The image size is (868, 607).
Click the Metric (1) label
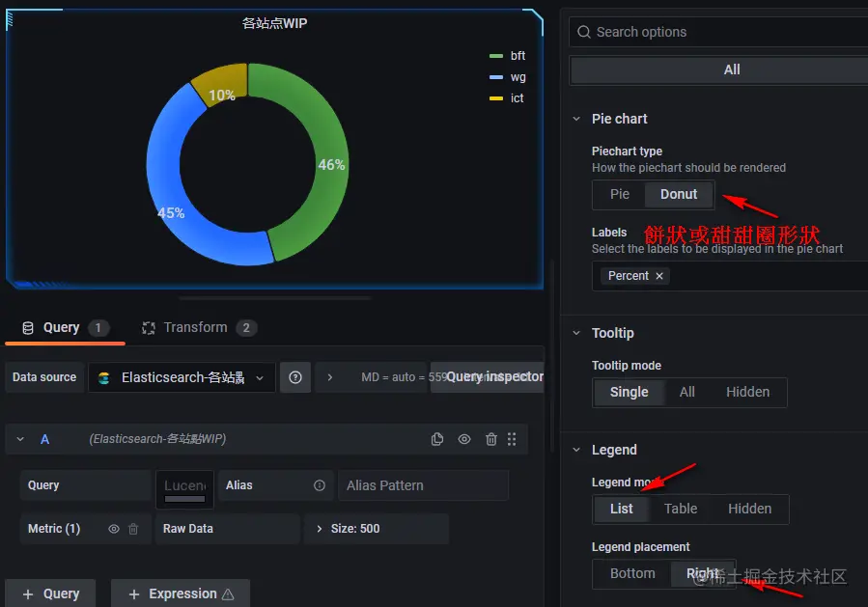(x=54, y=529)
